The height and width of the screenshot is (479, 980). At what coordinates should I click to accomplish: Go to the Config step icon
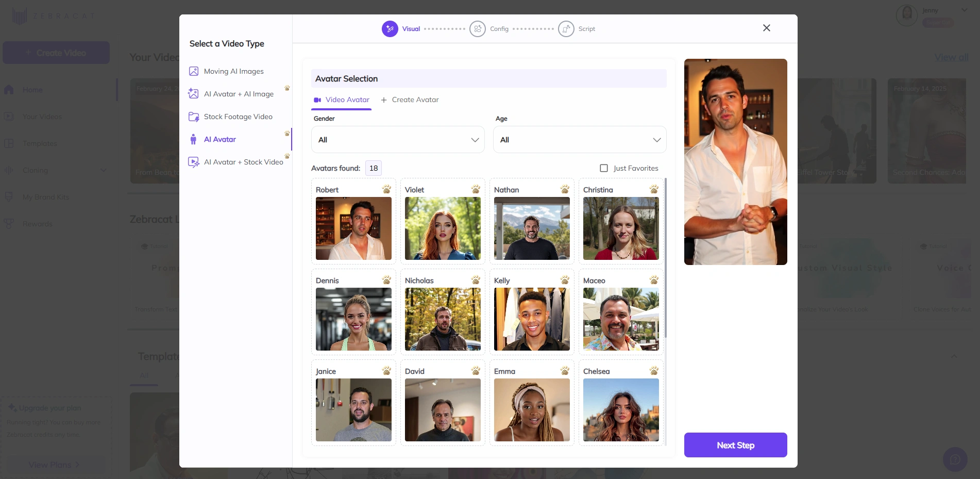pos(478,29)
